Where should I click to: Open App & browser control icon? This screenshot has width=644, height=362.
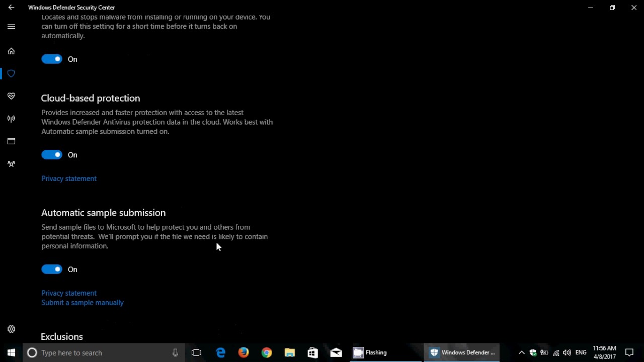tap(11, 141)
